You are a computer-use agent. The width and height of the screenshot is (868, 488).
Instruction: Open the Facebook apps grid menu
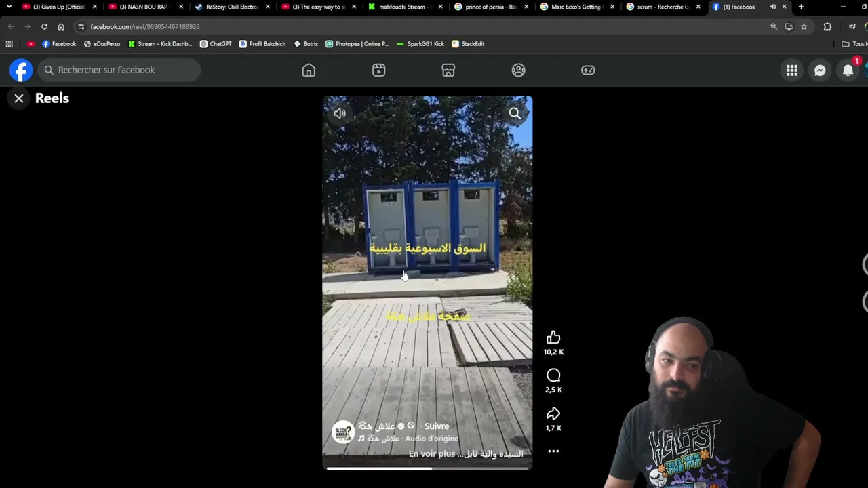[x=791, y=70]
